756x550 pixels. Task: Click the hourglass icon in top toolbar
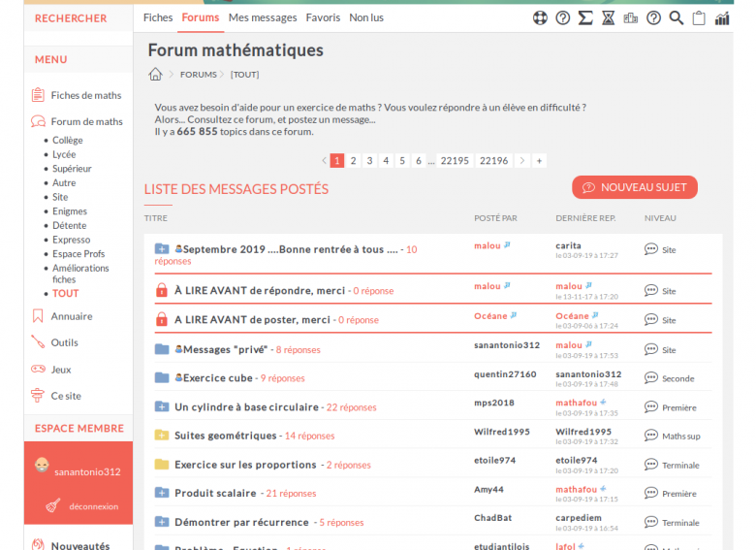tap(608, 17)
